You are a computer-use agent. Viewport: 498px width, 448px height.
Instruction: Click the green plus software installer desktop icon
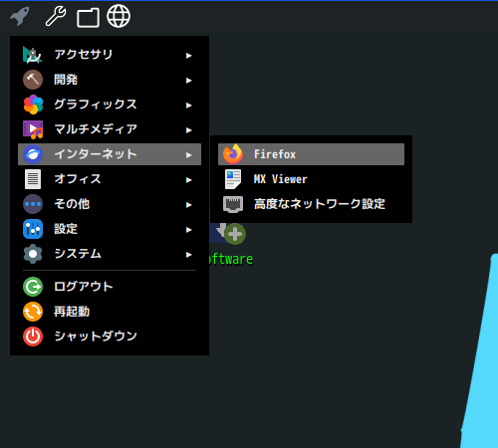pos(235,234)
